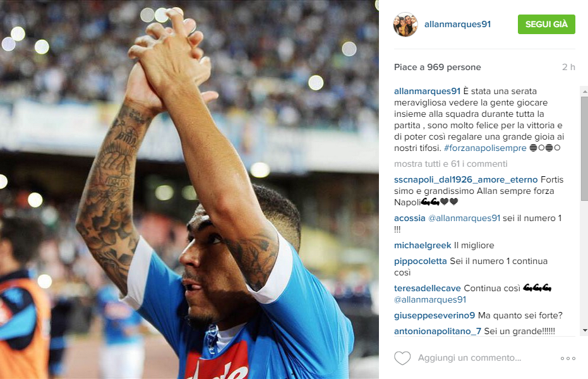Open the three-dots more options menu

568,358
